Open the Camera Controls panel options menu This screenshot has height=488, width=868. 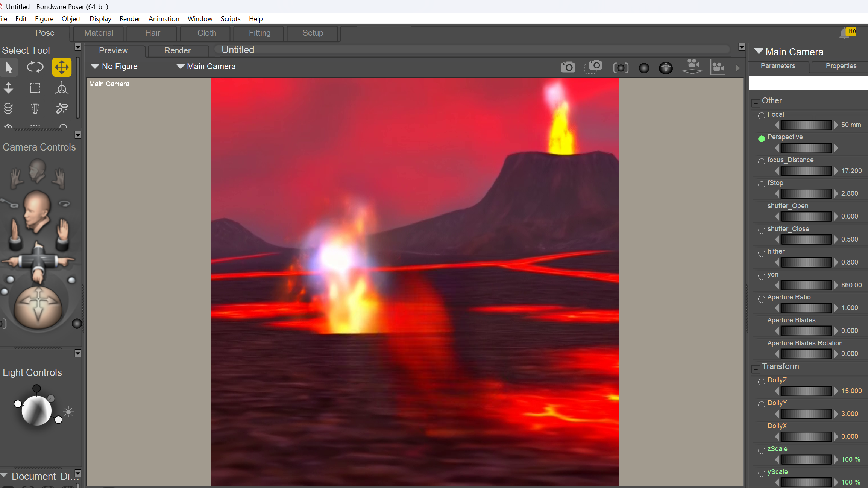(x=78, y=135)
